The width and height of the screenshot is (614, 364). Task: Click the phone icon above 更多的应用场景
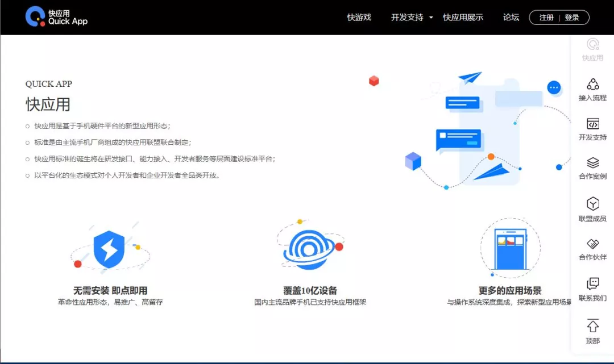pos(510,248)
